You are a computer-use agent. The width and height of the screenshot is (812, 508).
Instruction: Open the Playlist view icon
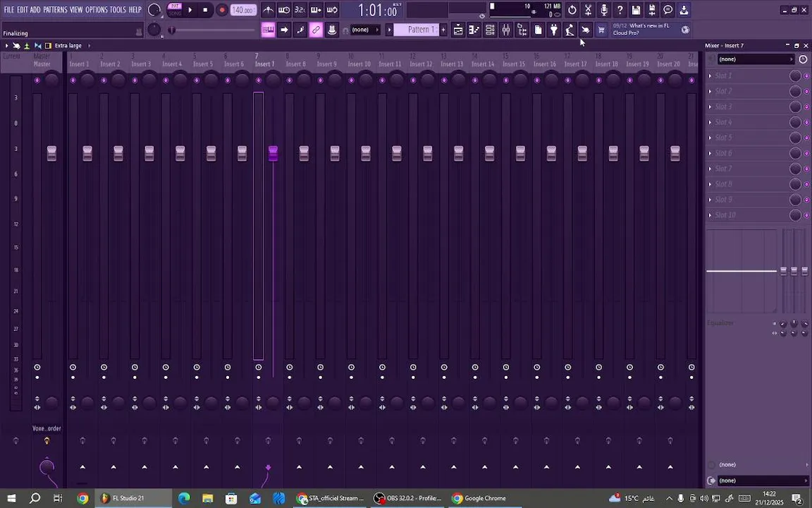[x=458, y=30]
